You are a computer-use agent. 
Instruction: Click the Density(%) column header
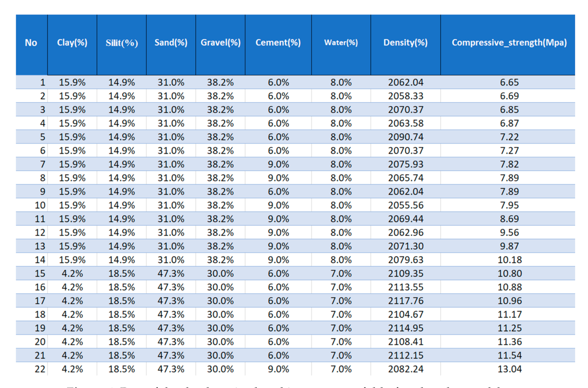coord(405,43)
